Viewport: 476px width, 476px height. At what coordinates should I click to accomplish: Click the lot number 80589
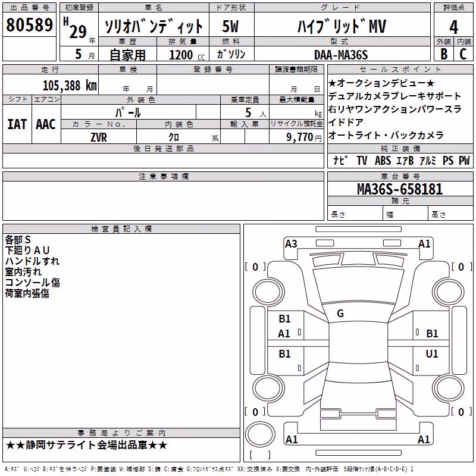29,24
